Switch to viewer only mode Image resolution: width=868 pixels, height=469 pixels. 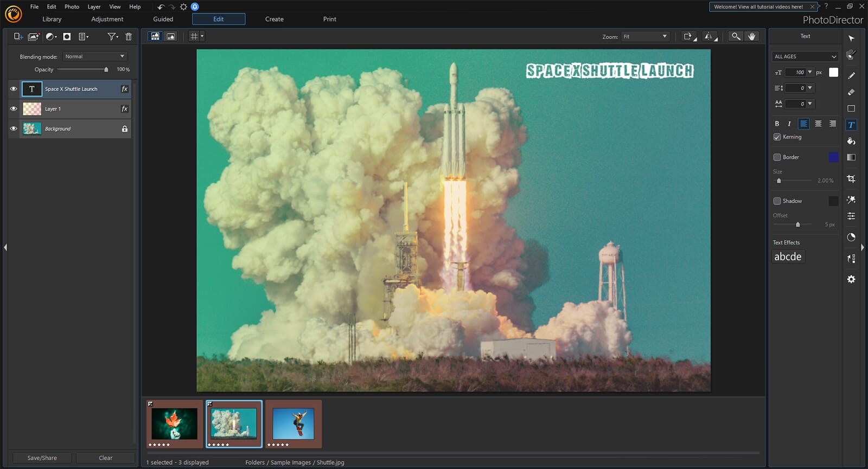tap(171, 36)
